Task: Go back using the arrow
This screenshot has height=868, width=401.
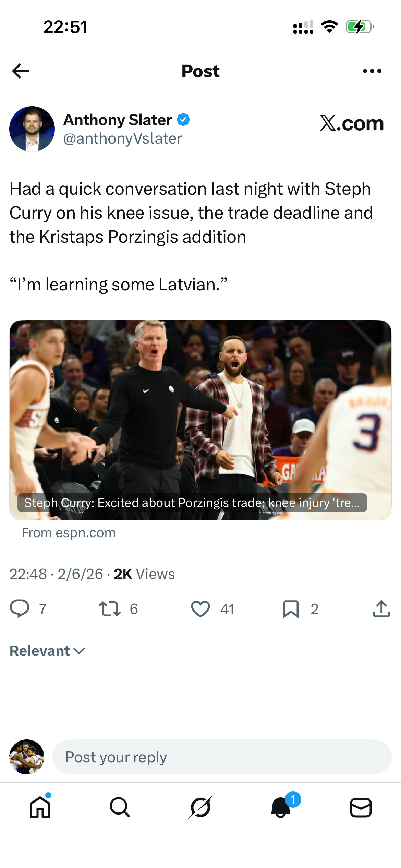Action: click(21, 71)
